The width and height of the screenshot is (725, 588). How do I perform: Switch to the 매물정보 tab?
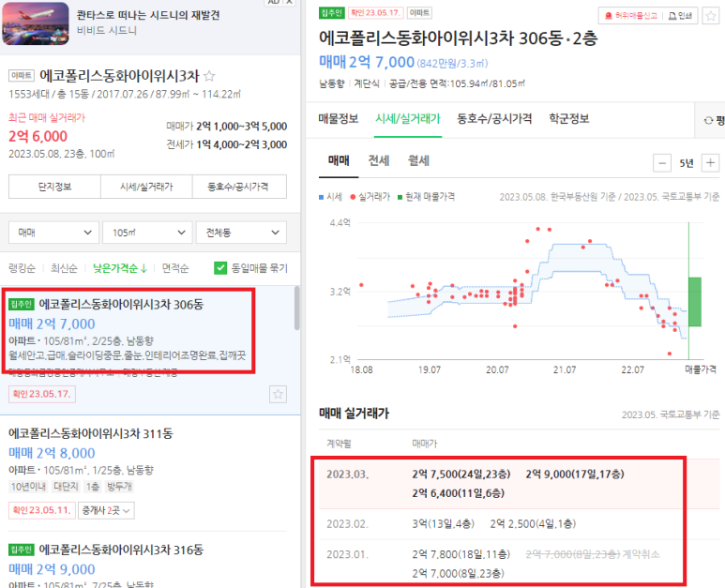click(x=339, y=119)
